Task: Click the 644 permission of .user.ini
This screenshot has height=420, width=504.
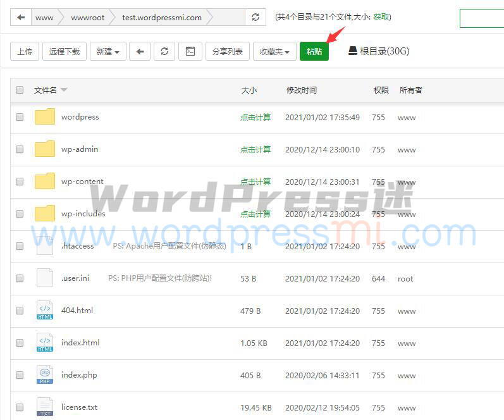Action: (378, 278)
